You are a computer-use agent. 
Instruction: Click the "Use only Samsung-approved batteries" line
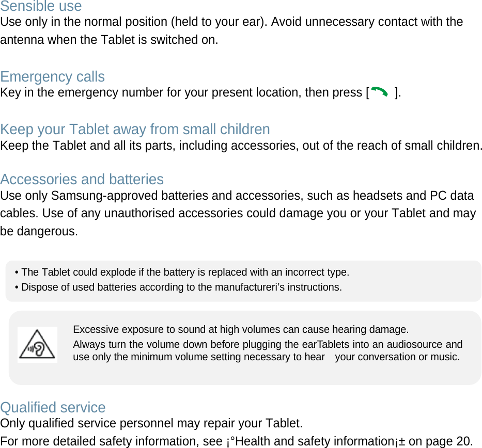tap(237, 196)
